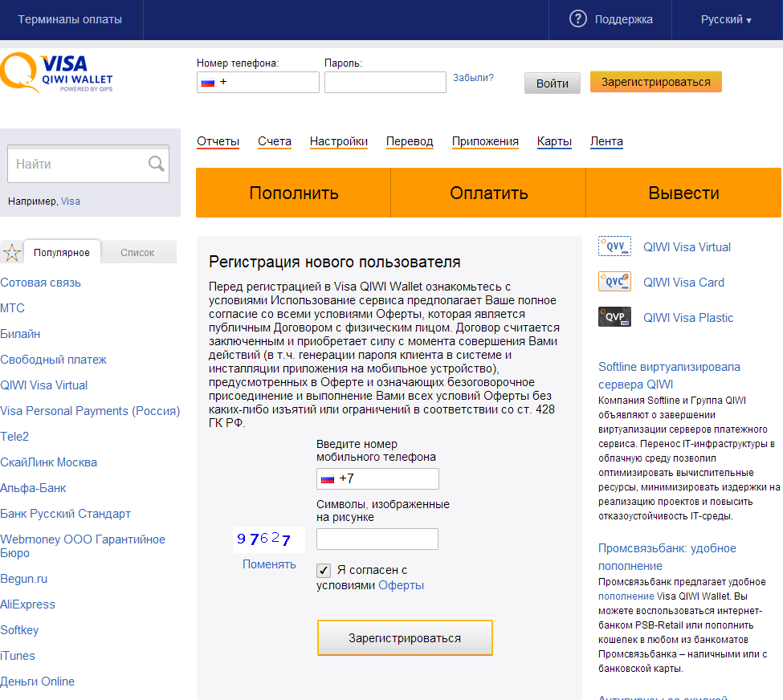Click the Russian flag in registration phone field
The height and width of the screenshot is (700, 783).
(x=328, y=478)
